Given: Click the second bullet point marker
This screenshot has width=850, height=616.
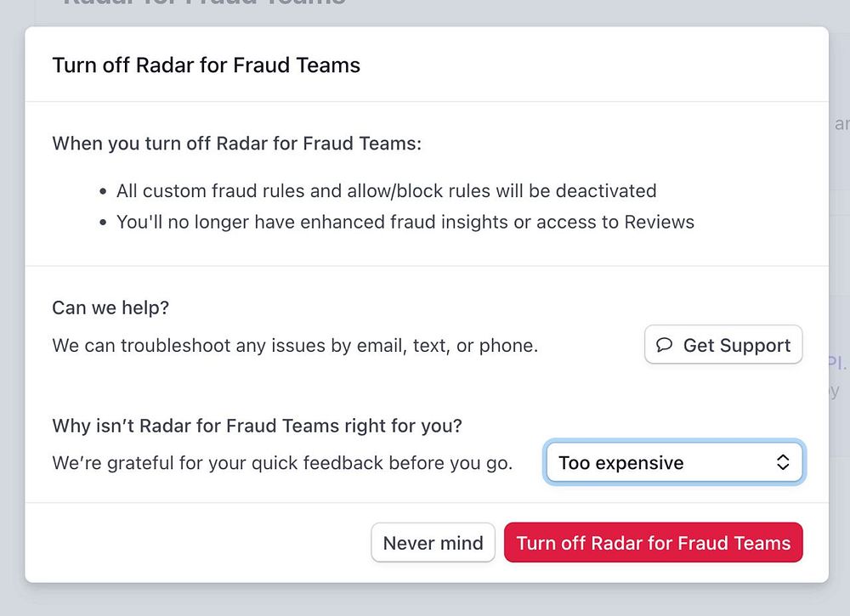Looking at the screenshot, I should (103, 223).
